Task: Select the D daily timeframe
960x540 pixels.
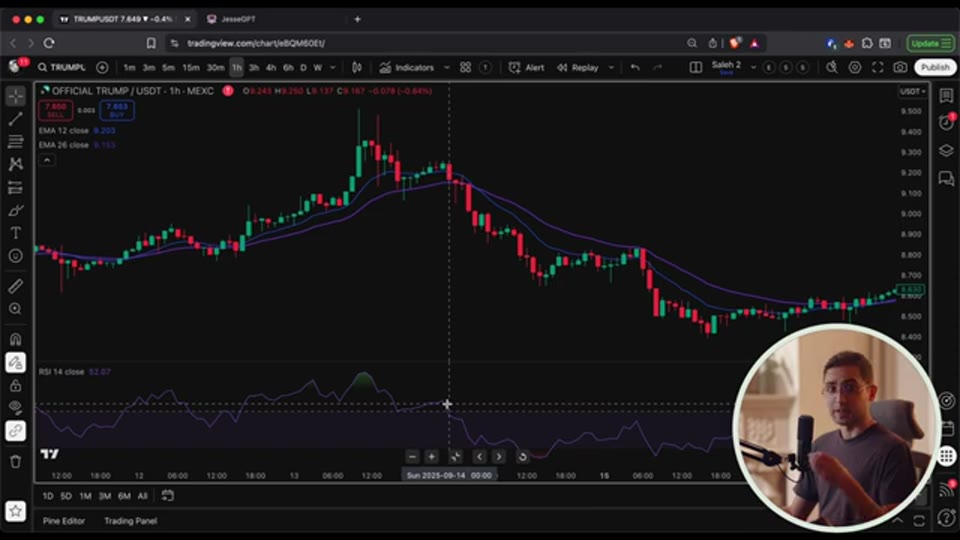Action: click(303, 67)
